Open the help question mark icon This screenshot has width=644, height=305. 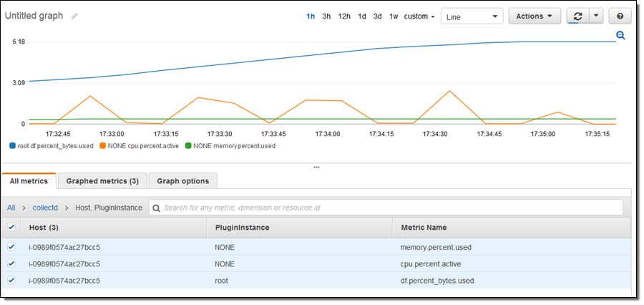point(620,16)
